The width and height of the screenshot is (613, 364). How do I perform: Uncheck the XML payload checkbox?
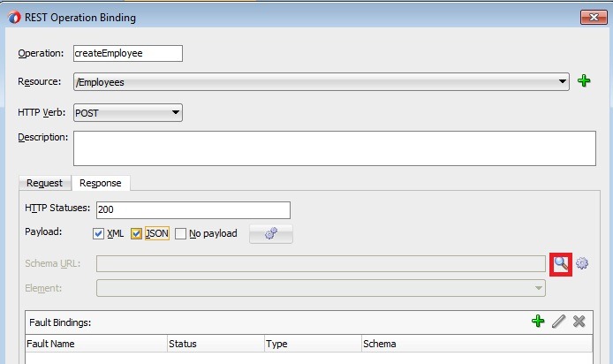tap(99, 234)
